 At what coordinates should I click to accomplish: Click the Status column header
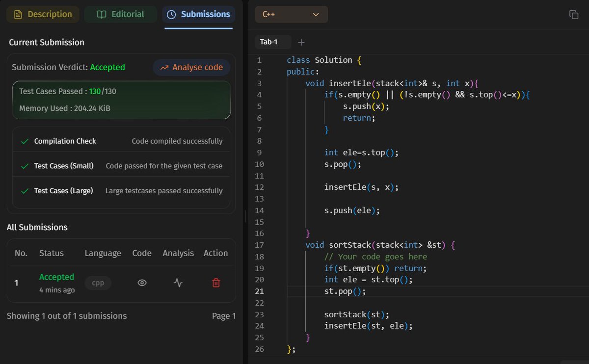(52, 253)
